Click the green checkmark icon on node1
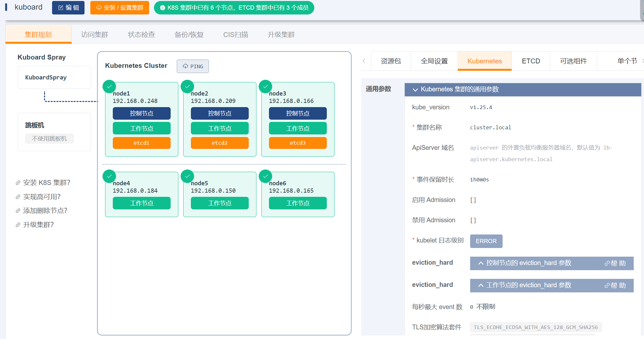The width and height of the screenshot is (644, 339). [109, 87]
